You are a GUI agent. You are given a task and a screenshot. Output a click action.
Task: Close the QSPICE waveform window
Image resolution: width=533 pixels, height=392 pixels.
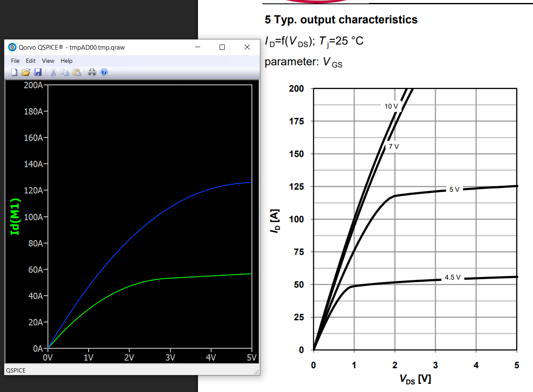tap(247, 48)
